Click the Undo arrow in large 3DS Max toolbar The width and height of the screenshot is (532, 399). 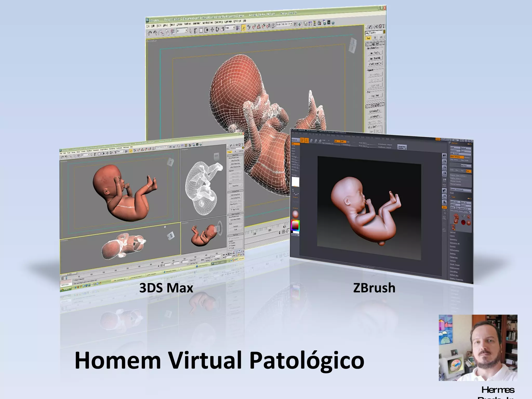150,33
